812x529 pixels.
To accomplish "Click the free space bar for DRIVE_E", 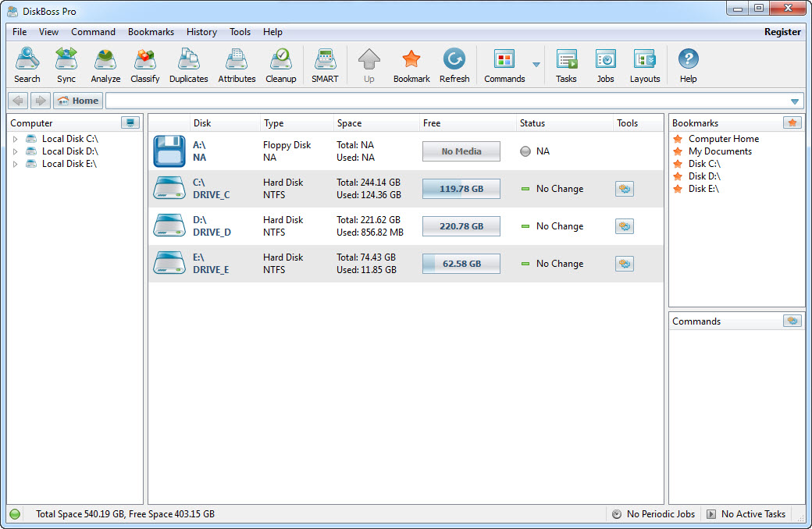I will [461, 263].
